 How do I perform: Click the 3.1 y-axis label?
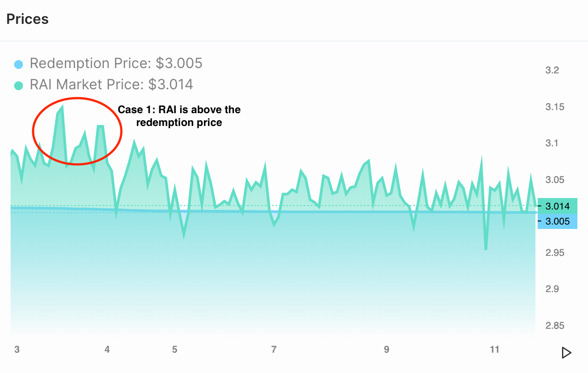[x=552, y=143]
